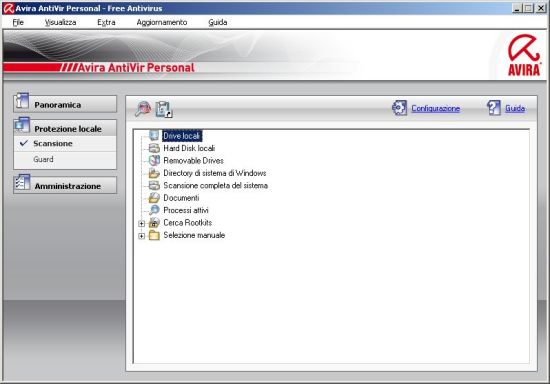This screenshot has width=550, height=384.
Task: Minimize the Avira window
Action: click(517, 8)
